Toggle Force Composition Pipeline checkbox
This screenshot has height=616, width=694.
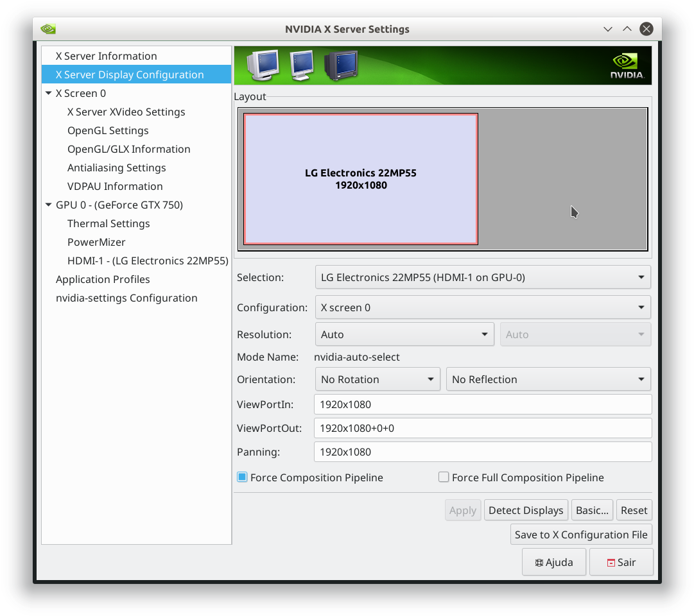(242, 477)
